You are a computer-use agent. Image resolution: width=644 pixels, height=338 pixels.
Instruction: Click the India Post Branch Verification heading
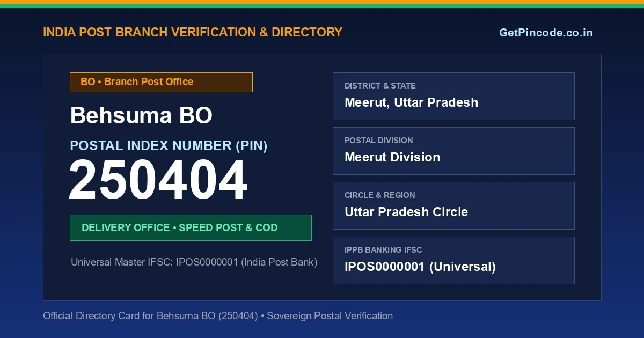pyautogui.click(x=193, y=32)
